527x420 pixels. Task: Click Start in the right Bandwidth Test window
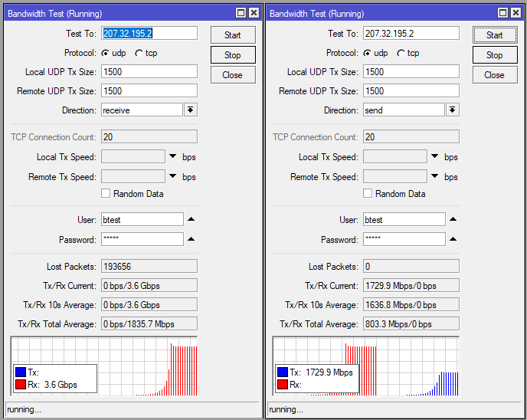click(x=495, y=35)
